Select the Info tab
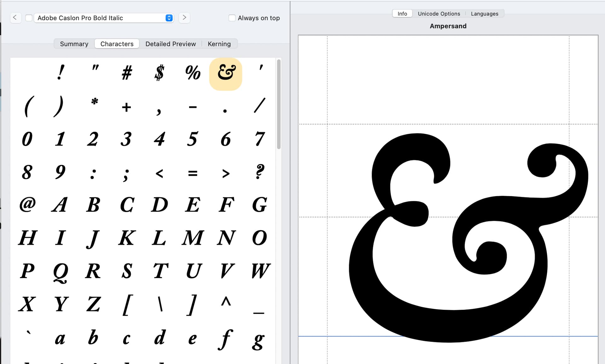The image size is (605, 364). [x=402, y=14]
